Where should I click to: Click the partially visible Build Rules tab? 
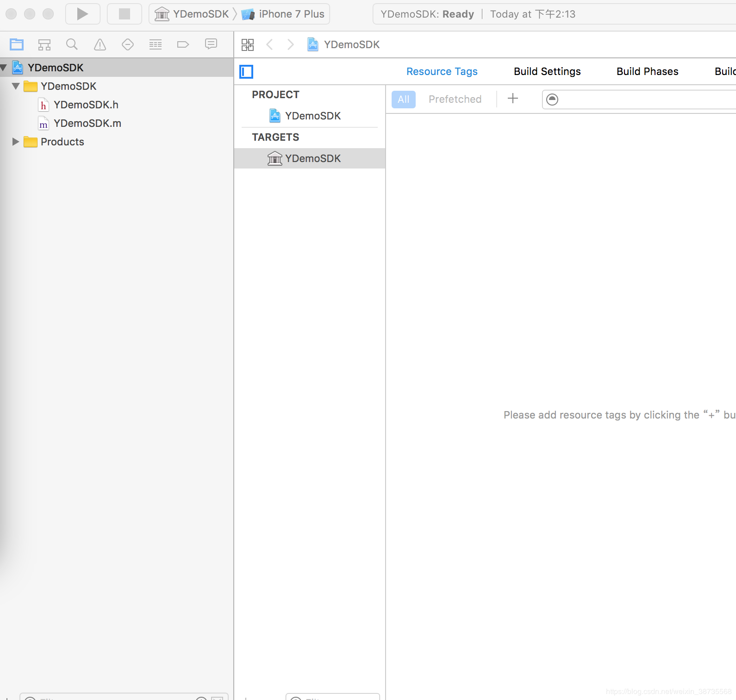click(725, 71)
